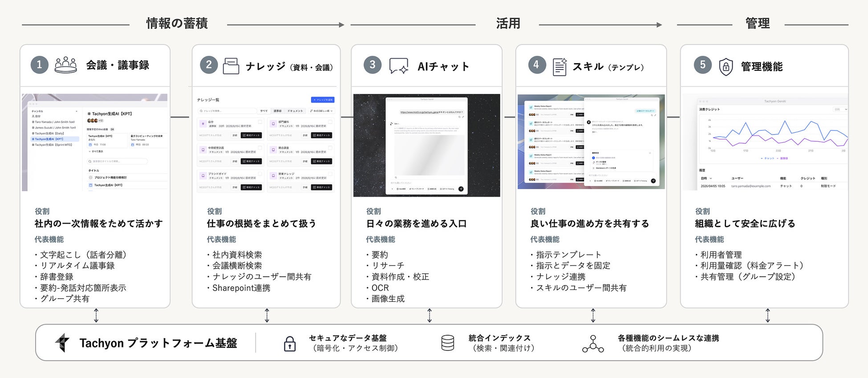Expand the すべて表示 meetings toggle
868x378 pixels.
(96, 151)
